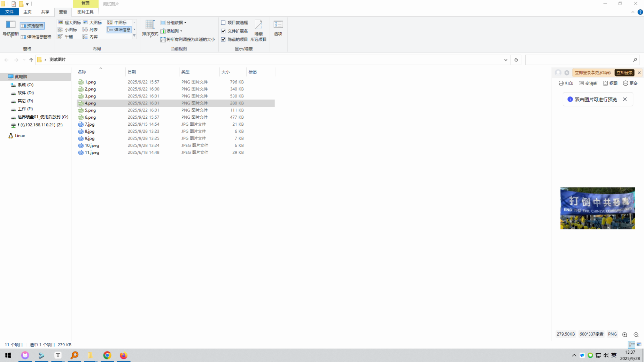Toggle hidden items (隐藏的项目) checkbox
This screenshot has width=644, height=362.
(223, 39)
